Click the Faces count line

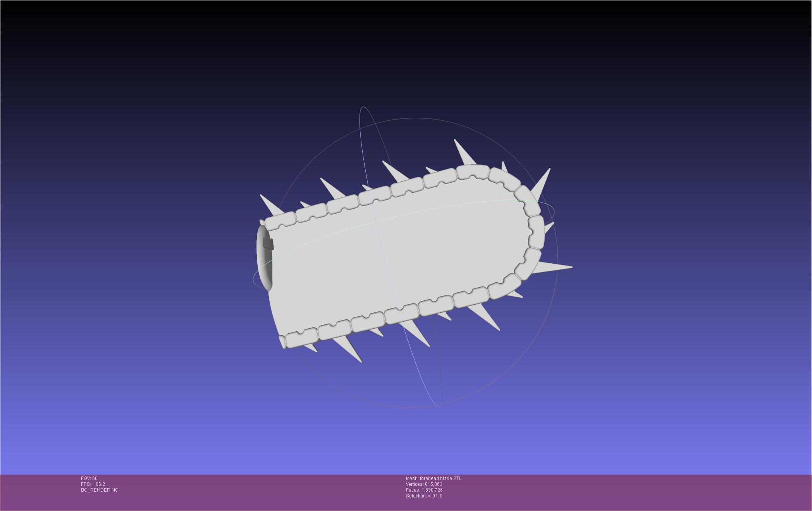[424, 490]
